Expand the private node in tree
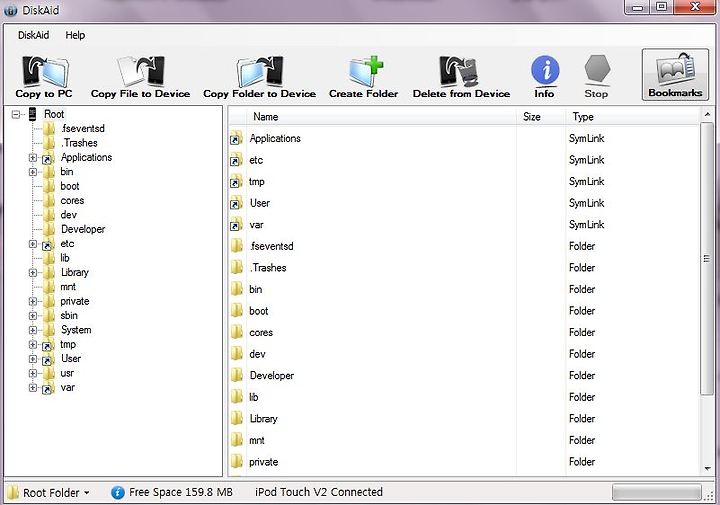The height and width of the screenshot is (505, 720). [x=33, y=301]
